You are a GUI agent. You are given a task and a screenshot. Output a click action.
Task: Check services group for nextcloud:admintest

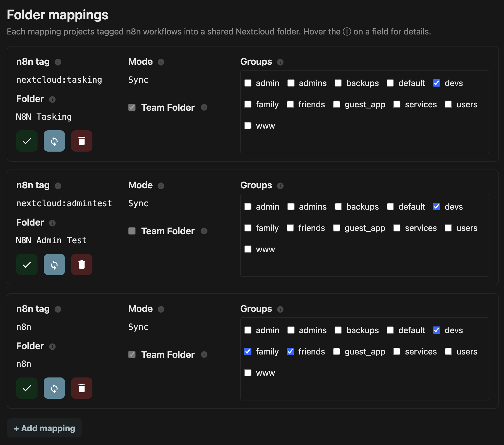(x=397, y=228)
